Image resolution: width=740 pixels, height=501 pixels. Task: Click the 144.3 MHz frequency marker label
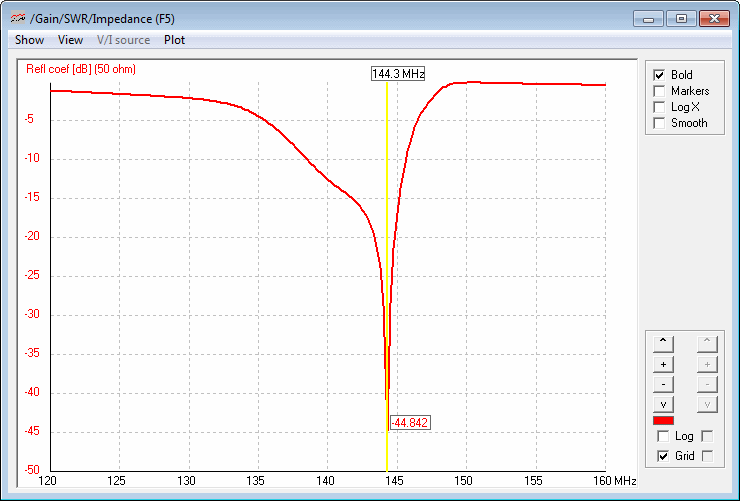pyautogui.click(x=398, y=74)
